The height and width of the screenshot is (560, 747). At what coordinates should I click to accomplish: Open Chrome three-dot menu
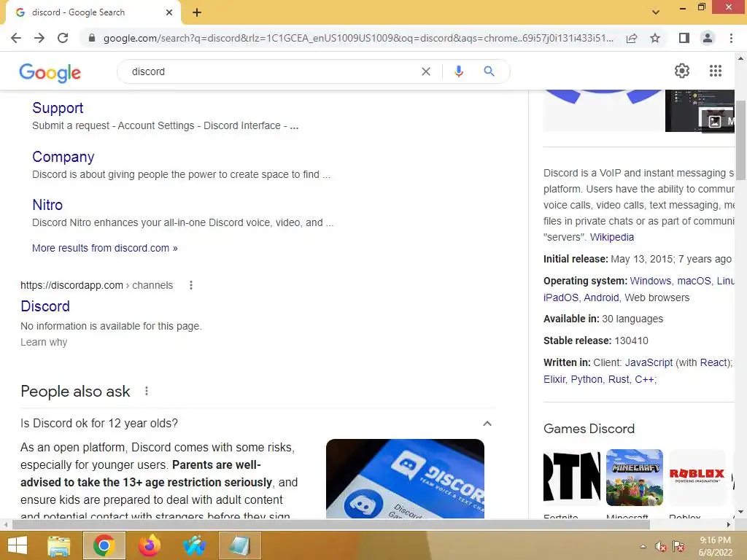(731, 38)
